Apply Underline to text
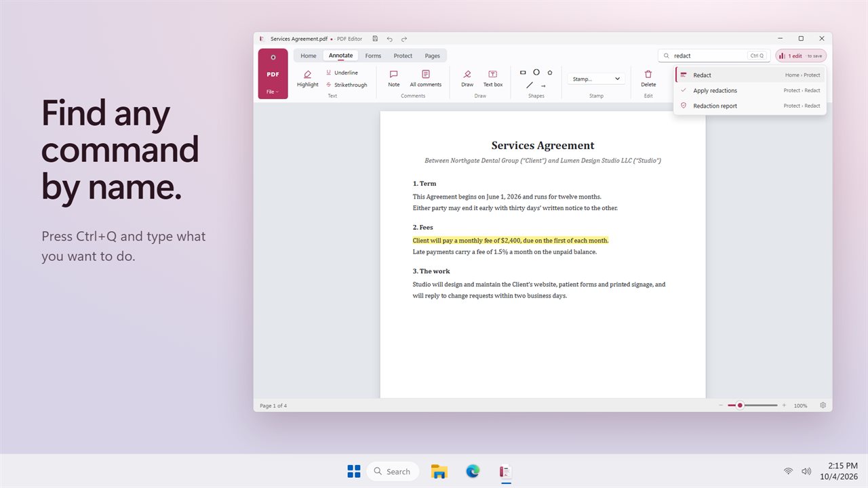This screenshot has height=488, width=868. (x=342, y=73)
